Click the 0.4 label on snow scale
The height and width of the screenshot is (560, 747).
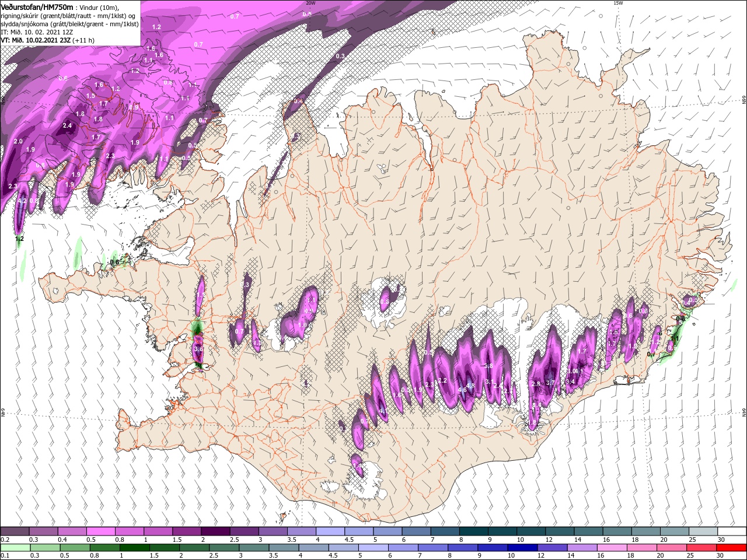62,540
